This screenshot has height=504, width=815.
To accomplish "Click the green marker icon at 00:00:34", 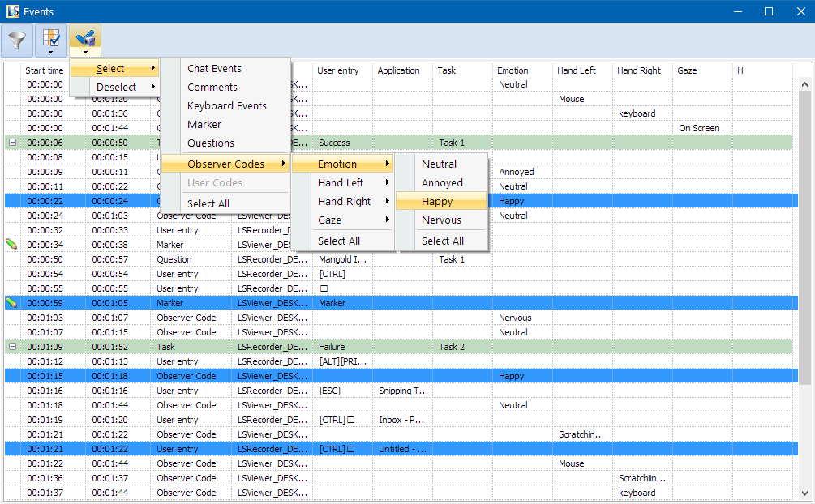I will (x=12, y=244).
